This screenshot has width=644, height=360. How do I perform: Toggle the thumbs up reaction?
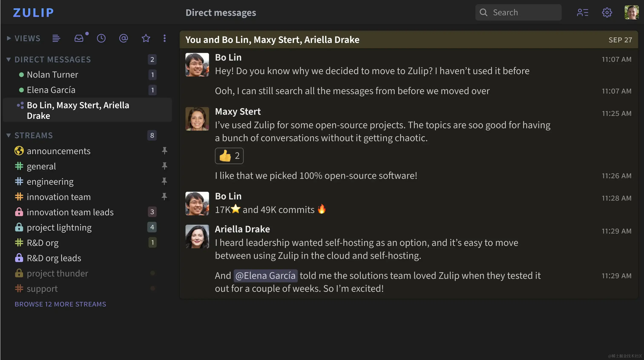[x=229, y=156]
